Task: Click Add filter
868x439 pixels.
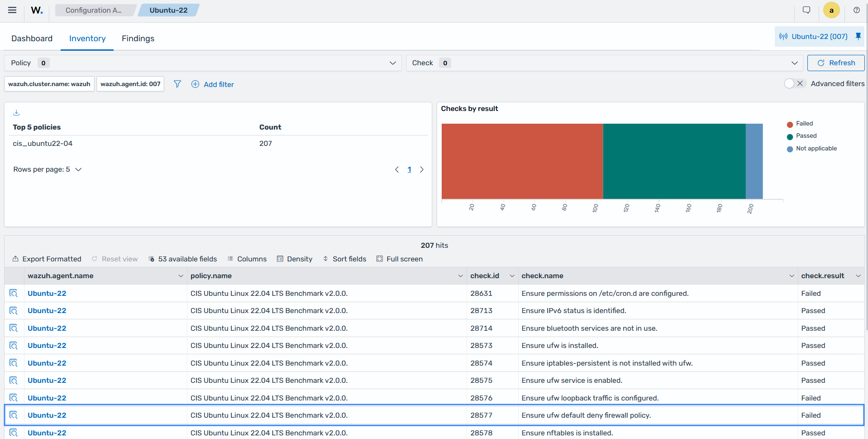Action: pyautogui.click(x=213, y=84)
